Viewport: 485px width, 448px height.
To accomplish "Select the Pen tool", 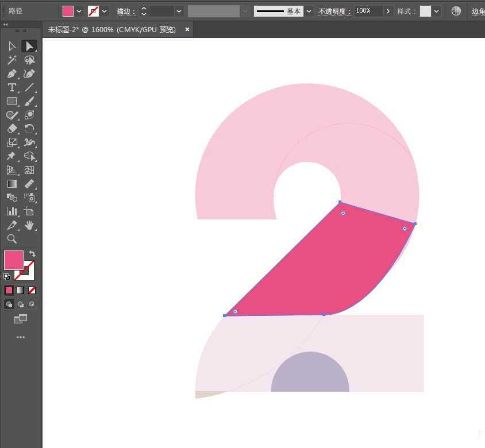I will (11, 74).
